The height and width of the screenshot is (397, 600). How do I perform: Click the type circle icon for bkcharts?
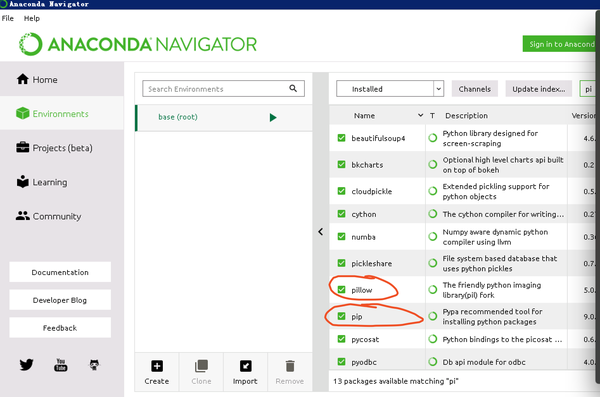pos(433,165)
